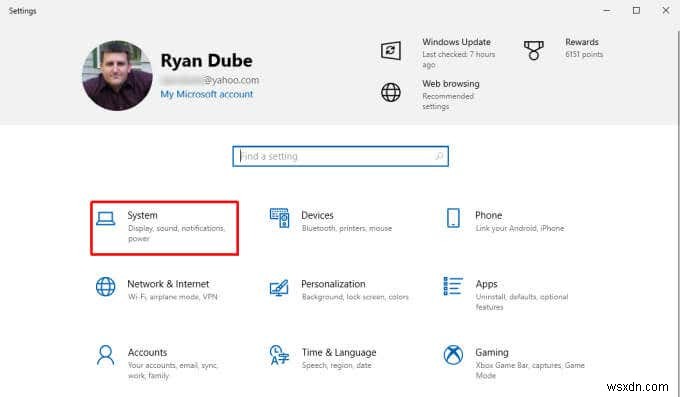Screen dimensions: 680x397
Task: Click the '6151 points' text
Action: pos(584,54)
